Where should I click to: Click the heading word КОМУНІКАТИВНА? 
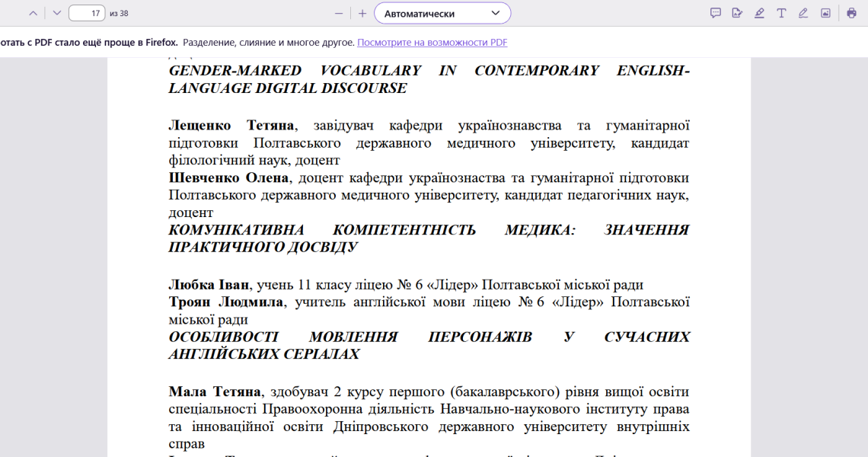(x=236, y=230)
